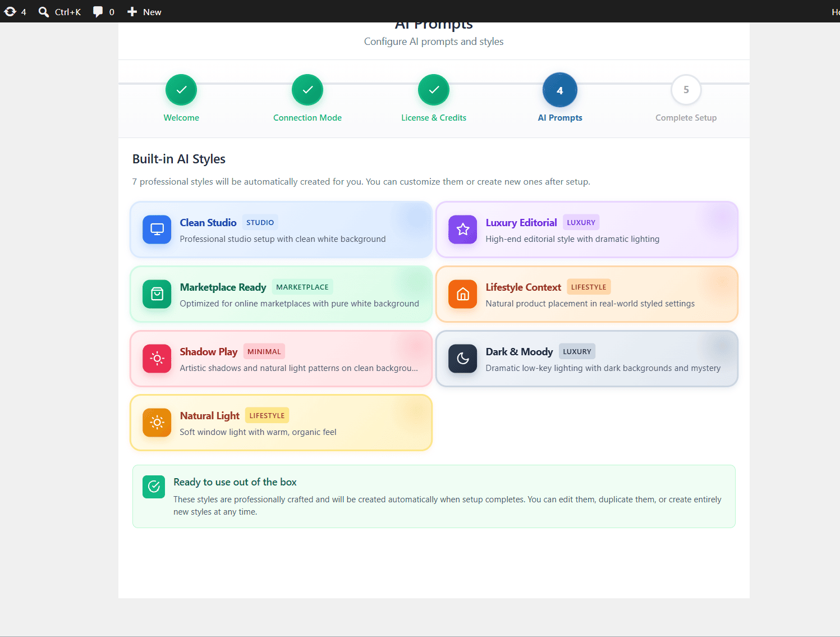Click 'Soft window light with warm, organic feel'
Screen dimensions: 840x637
pyautogui.click(x=258, y=432)
